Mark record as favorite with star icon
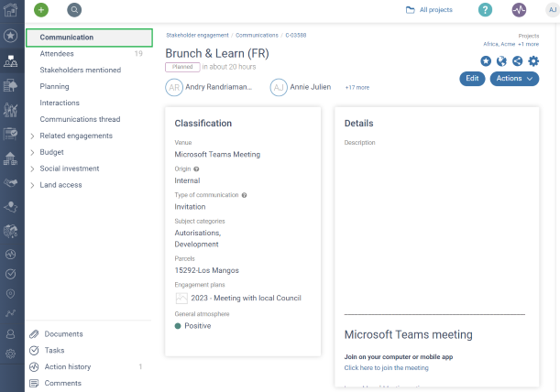Screen dimensions: 560x392 coord(486,61)
